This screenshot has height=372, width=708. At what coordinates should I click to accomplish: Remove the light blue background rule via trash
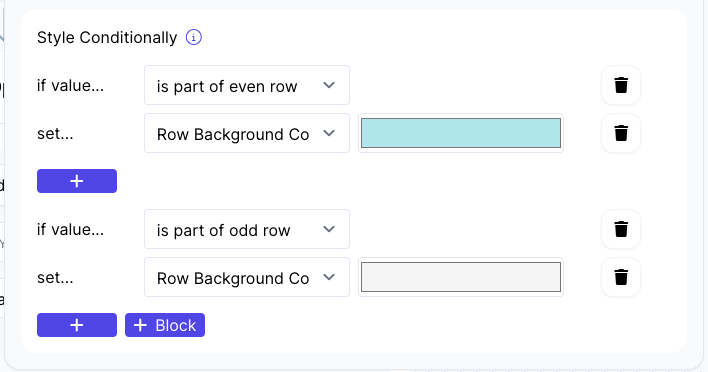pos(621,133)
